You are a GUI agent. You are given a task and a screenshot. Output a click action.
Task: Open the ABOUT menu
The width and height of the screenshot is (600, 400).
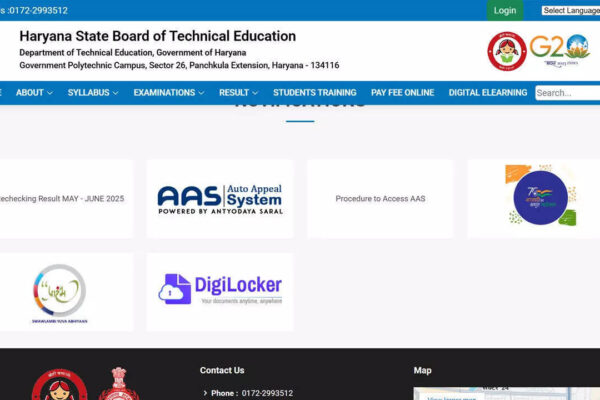(30, 93)
